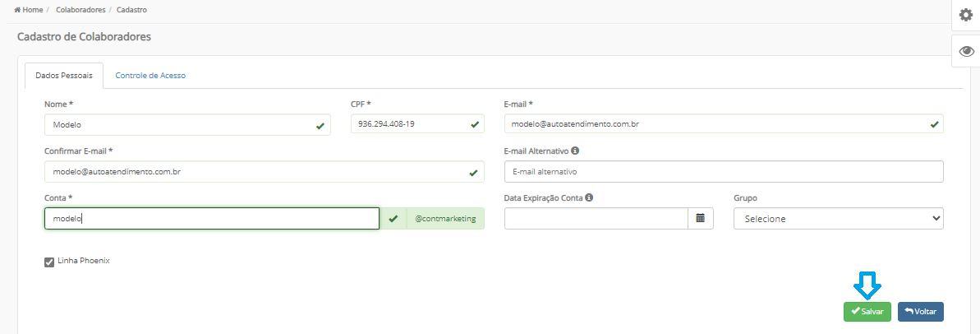Focus the Data Expiração Conta field

tap(596, 218)
